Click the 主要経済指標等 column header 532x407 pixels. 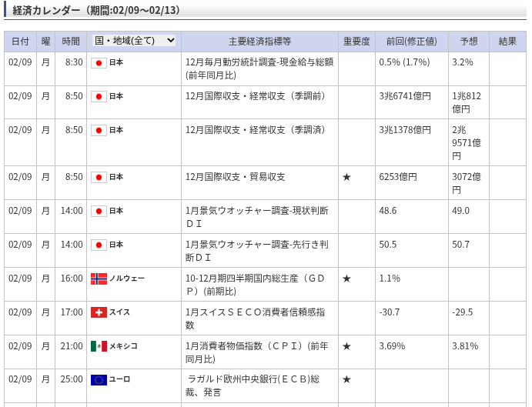point(259,42)
